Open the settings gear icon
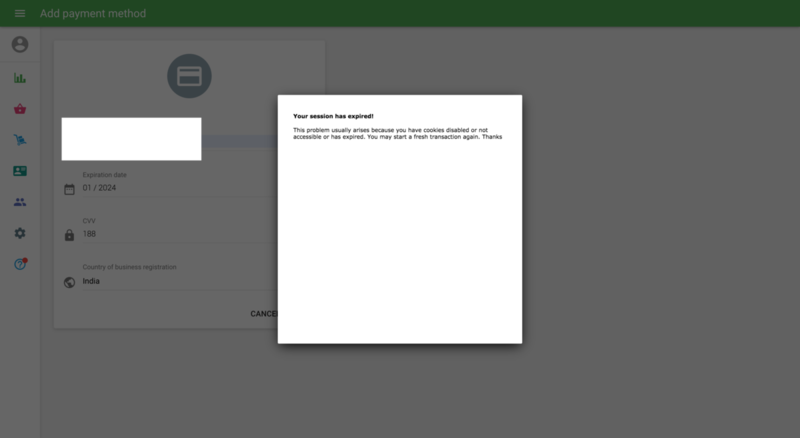 coord(19,233)
